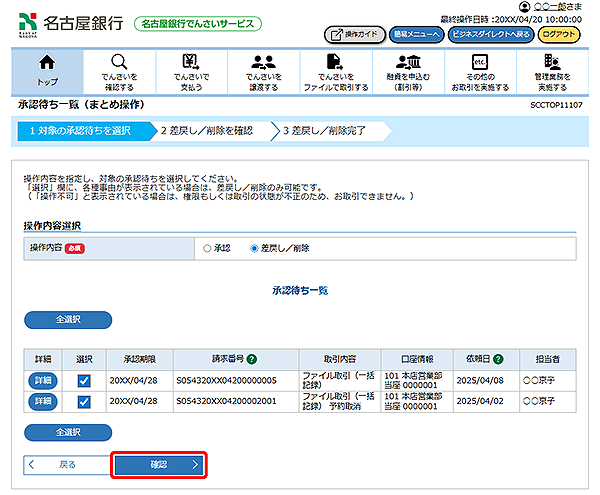
Task: Click the トップ home icon
Action: (x=46, y=63)
